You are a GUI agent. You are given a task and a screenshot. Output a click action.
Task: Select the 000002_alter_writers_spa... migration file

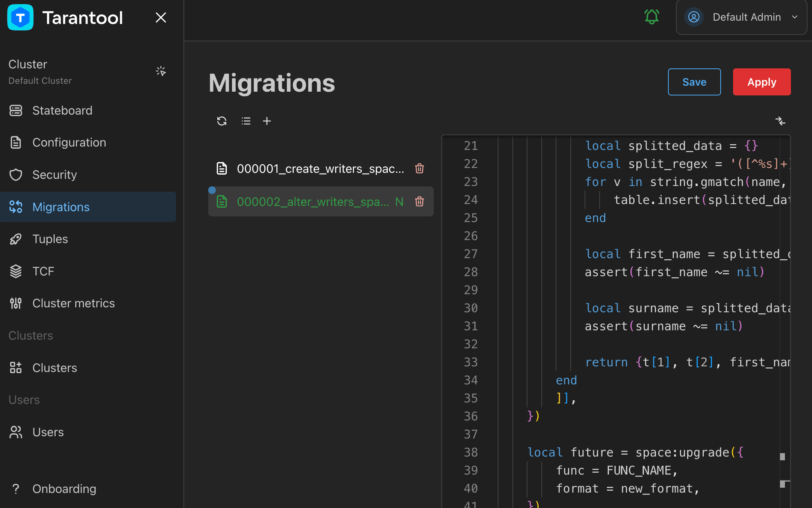[321, 202]
